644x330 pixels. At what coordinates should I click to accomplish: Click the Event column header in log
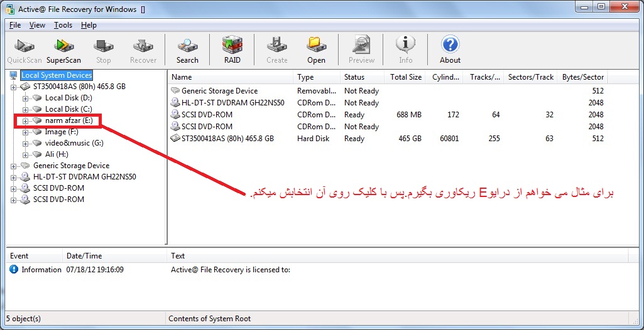pos(35,256)
